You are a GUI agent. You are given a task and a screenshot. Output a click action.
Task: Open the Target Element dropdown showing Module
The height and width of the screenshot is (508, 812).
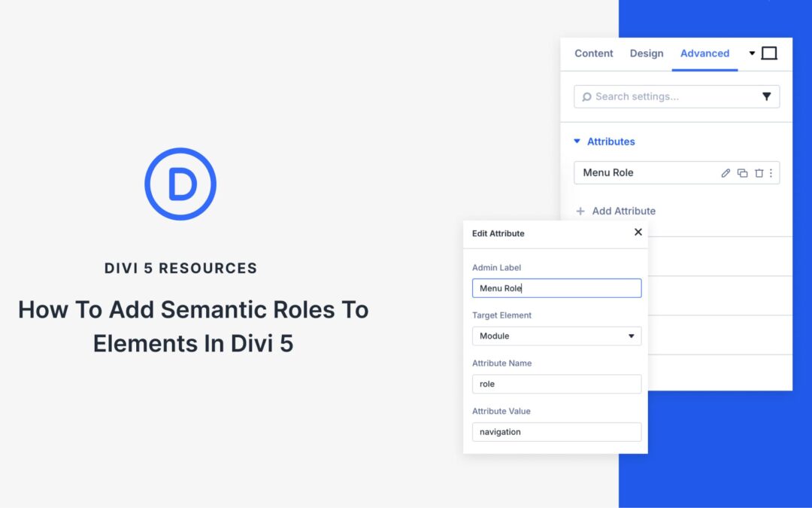556,336
